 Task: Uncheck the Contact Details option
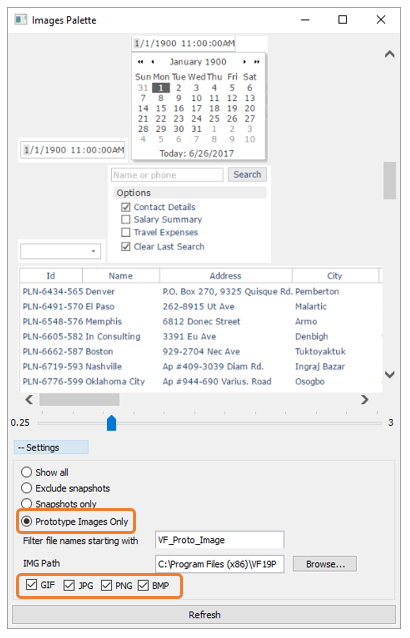click(x=126, y=207)
